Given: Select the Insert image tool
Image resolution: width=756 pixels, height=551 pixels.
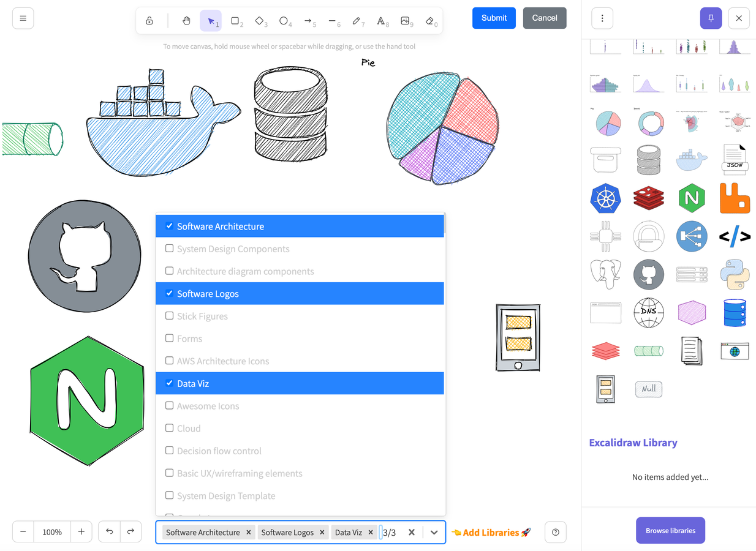Looking at the screenshot, I should pos(406,21).
